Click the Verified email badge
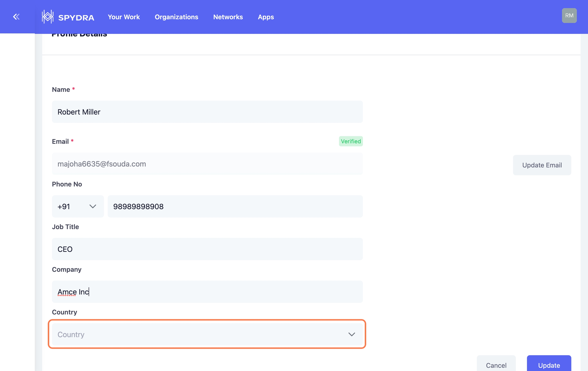Screen dimensions: 588x371 (351, 141)
